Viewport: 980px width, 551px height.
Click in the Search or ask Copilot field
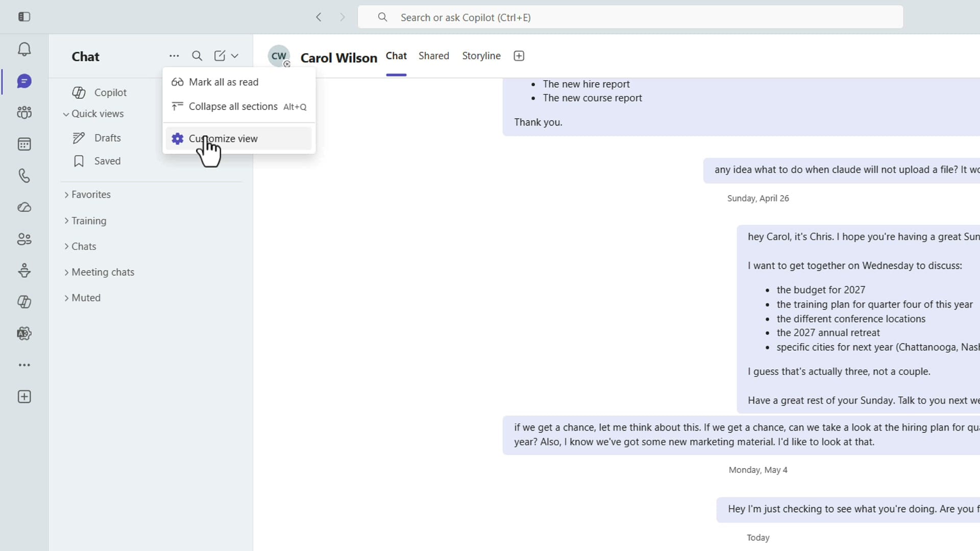630,17
